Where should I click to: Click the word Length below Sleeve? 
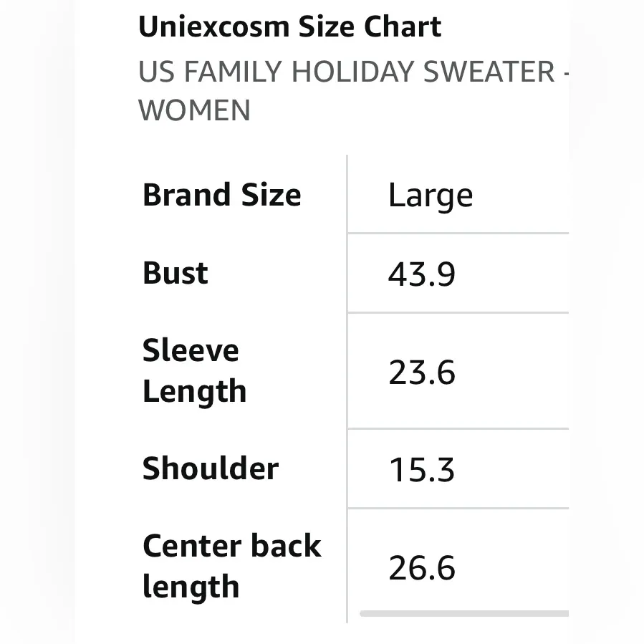pyautogui.click(x=194, y=391)
